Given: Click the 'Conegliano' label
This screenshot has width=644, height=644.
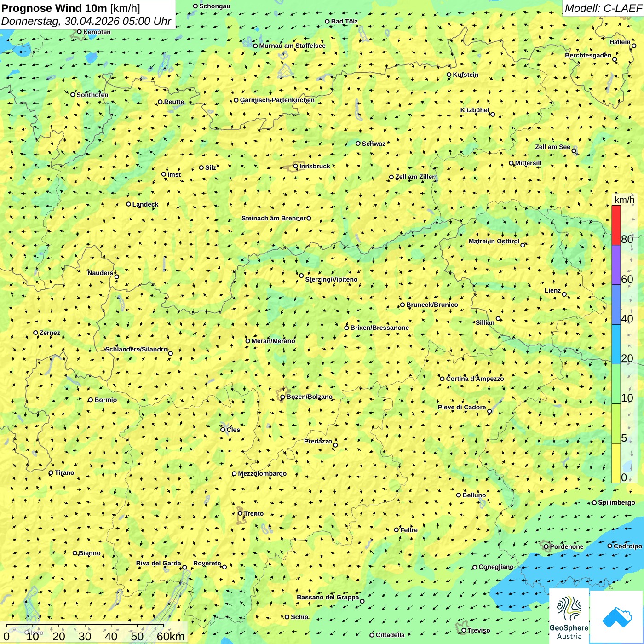Looking at the screenshot, I should (496, 567).
